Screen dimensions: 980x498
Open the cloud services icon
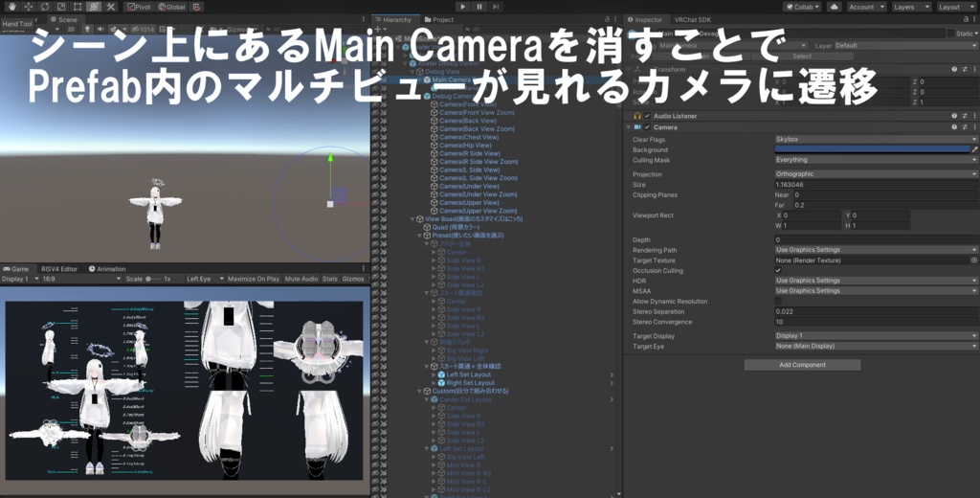click(835, 7)
